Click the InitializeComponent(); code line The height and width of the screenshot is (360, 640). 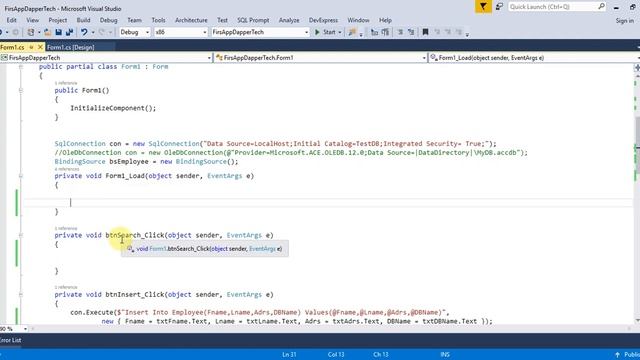click(113, 108)
